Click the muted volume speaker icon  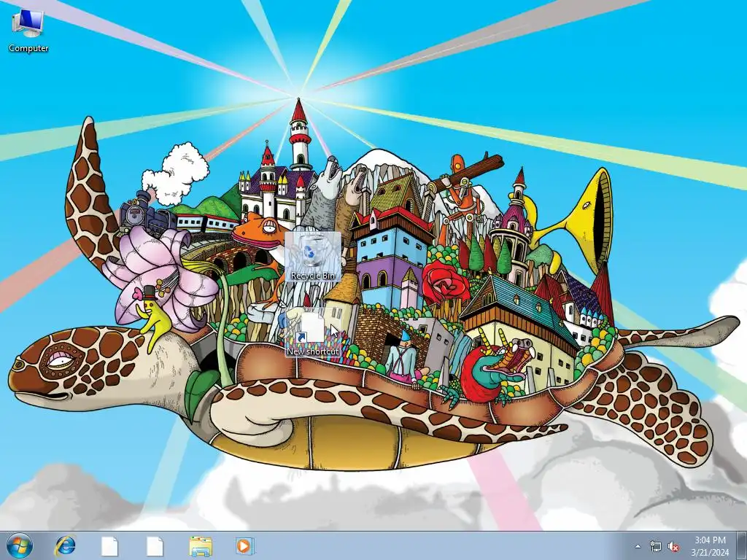(x=673, y=547)
